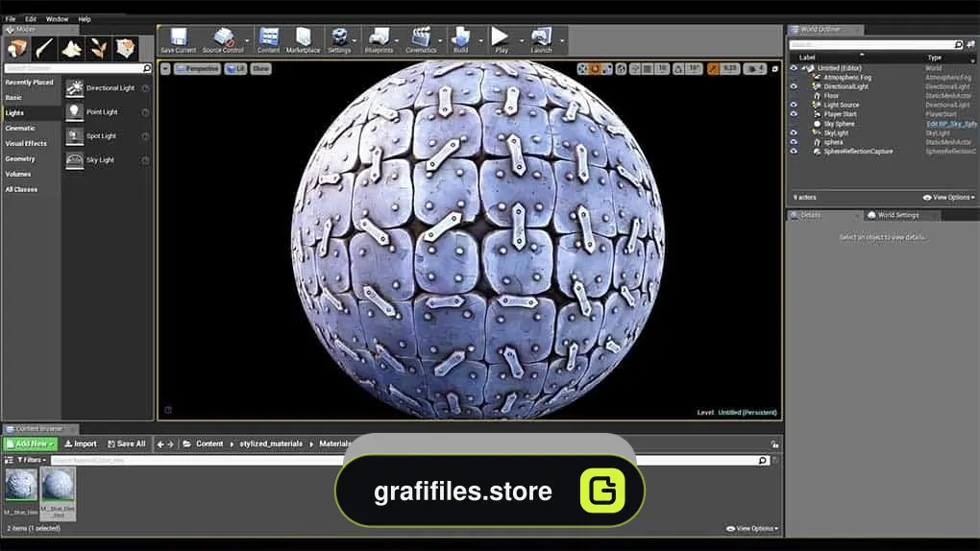Image resolution: width=980 pixels, height=551 pixels.
Task: Toggle grid snapping in viewport toolbar
Action: [649, 69]
